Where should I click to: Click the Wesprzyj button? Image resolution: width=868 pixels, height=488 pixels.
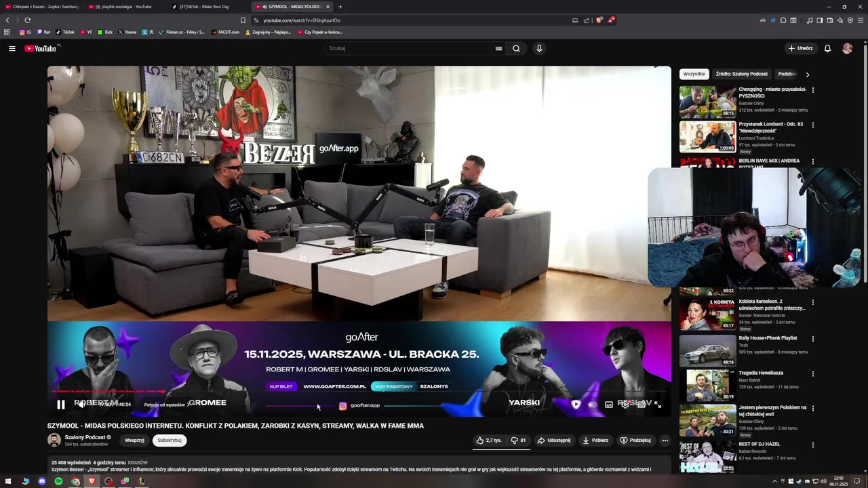[134, 441]
